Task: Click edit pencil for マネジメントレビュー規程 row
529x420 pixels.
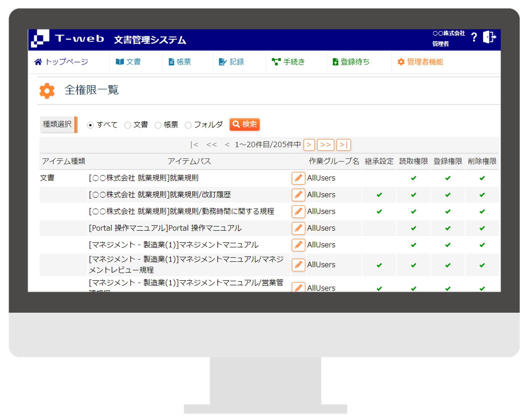Action: click(x=298, y=265)
